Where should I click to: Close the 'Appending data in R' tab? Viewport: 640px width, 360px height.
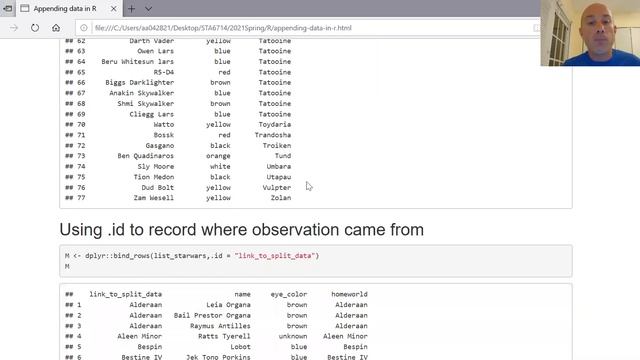113,9
